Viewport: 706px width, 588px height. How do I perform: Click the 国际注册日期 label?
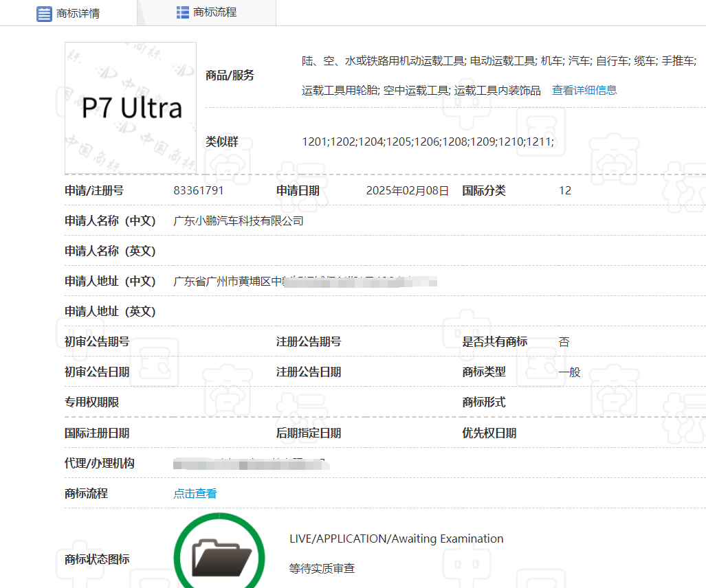pos(97,433)
